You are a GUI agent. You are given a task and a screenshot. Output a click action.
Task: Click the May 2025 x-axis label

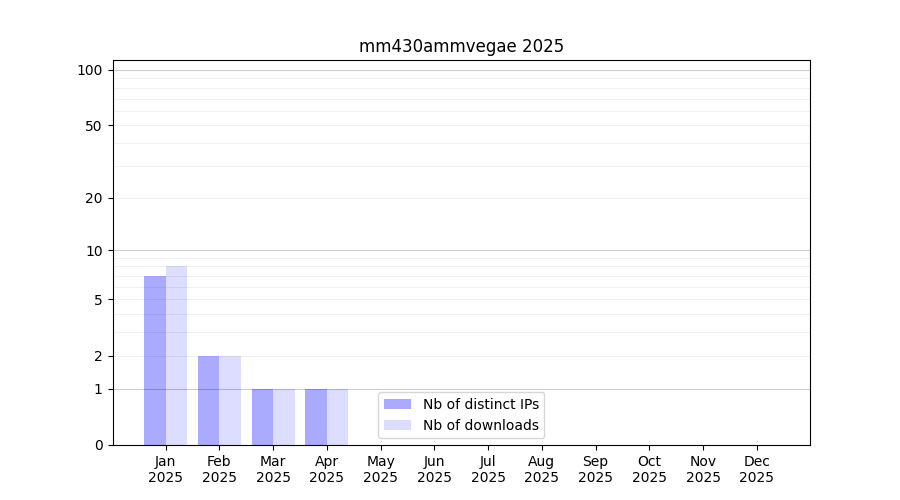[380, 469]
